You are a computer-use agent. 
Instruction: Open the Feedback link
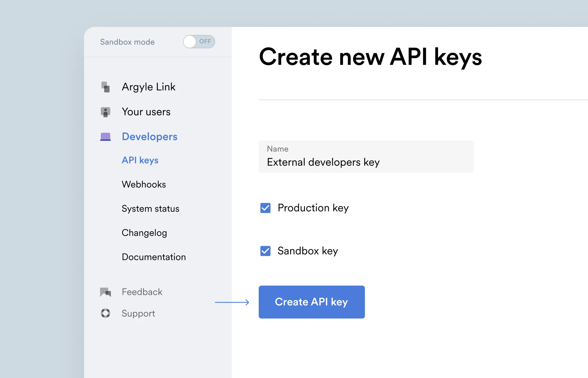tap(142, 292)
